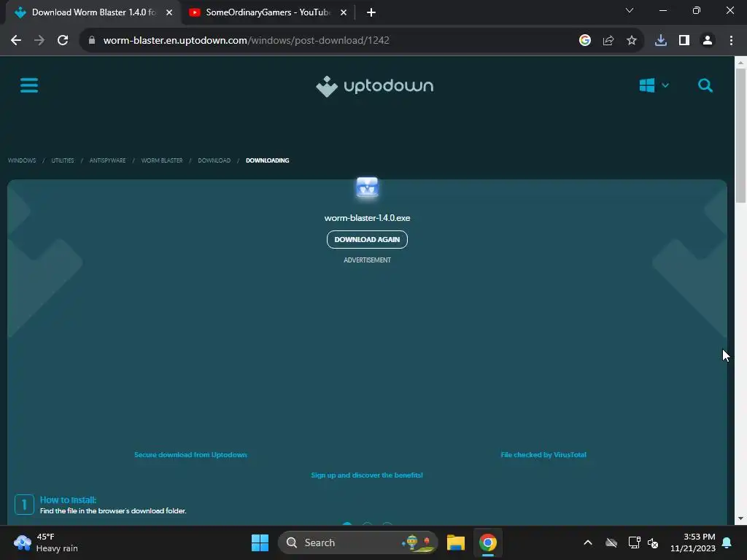
Task: Minimize the Chrome window
Action: (662, 10)
